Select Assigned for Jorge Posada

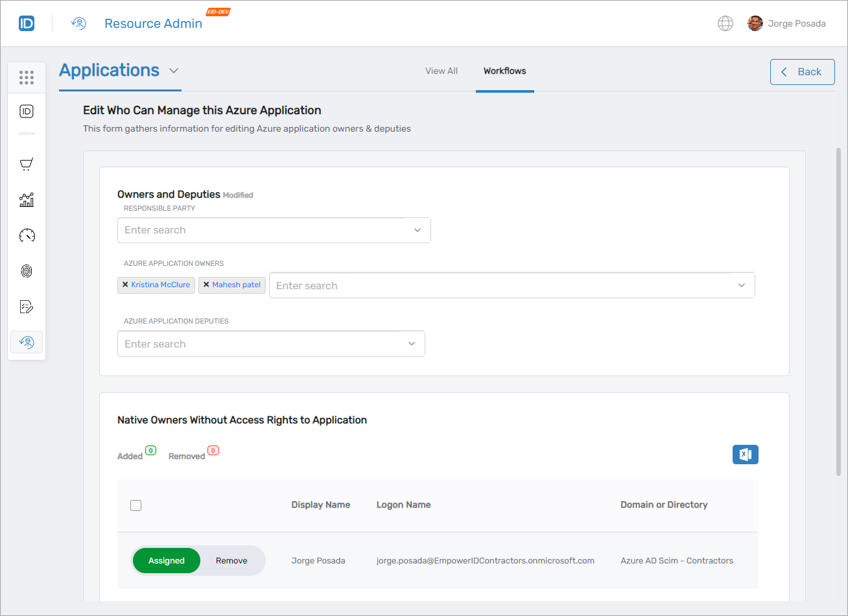(167, 561)
